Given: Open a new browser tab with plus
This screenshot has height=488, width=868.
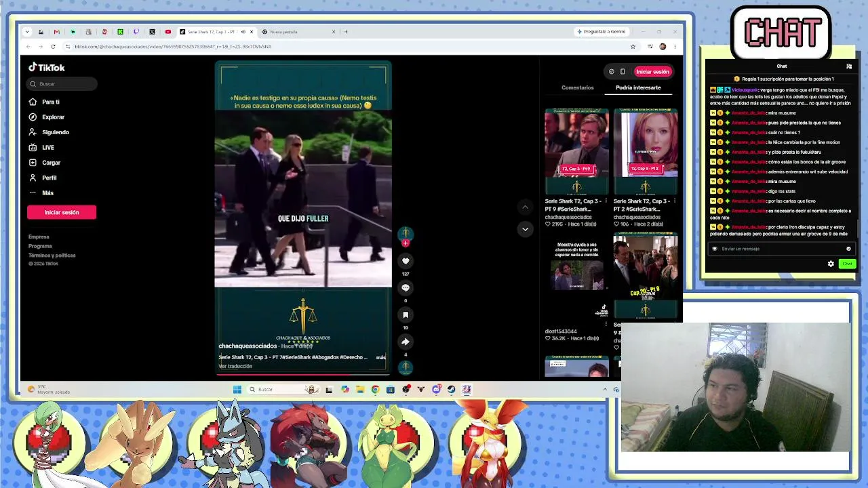Looking at the screenshot, I should [346, 31].
